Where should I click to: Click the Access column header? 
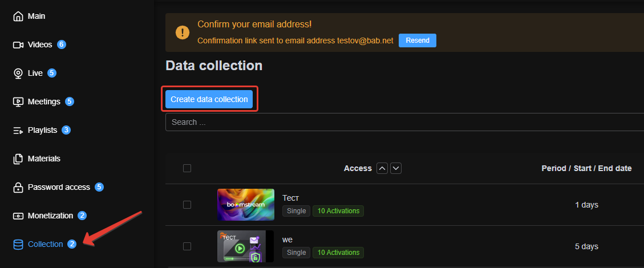point(358,168)
